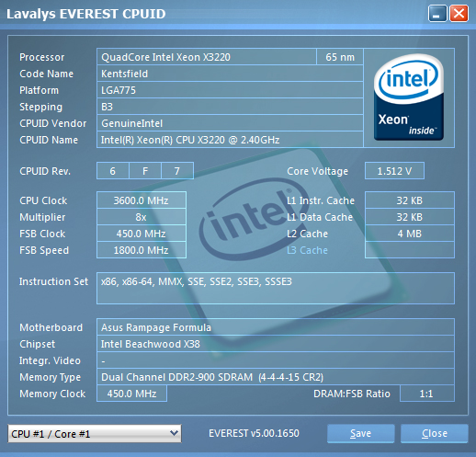476x457 pixels.
Task: Click the Instruction Set text box
Action: (x=276, y=288)
